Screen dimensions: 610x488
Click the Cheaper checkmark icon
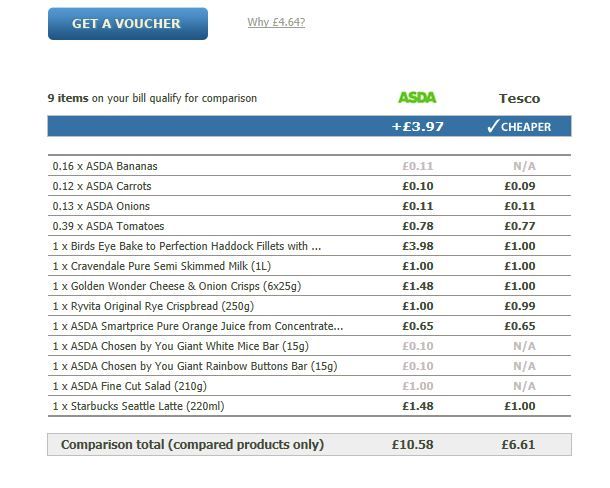coord(492,127)
